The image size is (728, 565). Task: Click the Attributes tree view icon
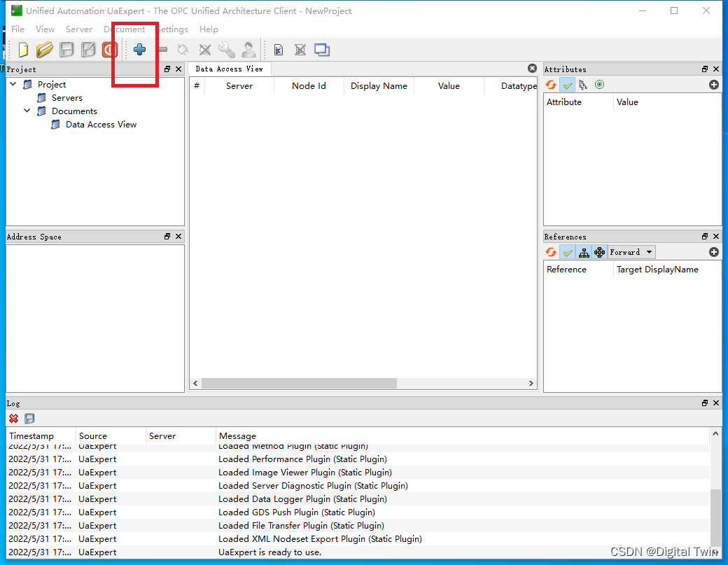pyautogui.click(x=583, y=85)
